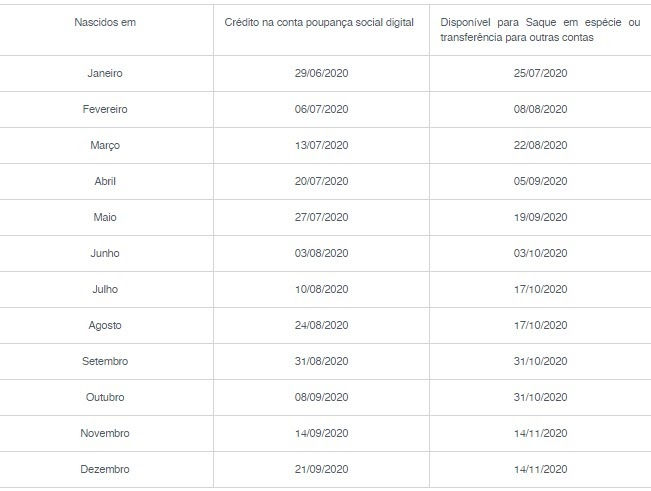
Task: Click the Crédito na conta poupança social digital header
Action: pyautogui.click(x=319, y=22)
